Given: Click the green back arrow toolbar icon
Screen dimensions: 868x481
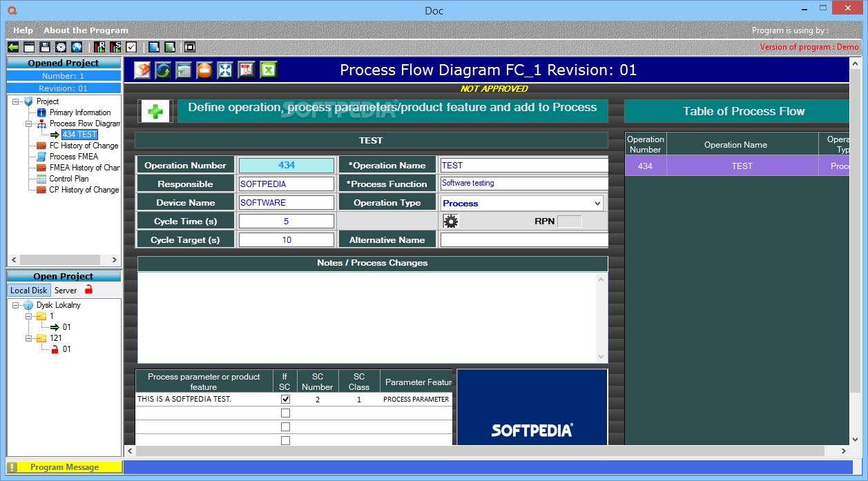Looking at the screenshot, I should click(x=13, y=47).
